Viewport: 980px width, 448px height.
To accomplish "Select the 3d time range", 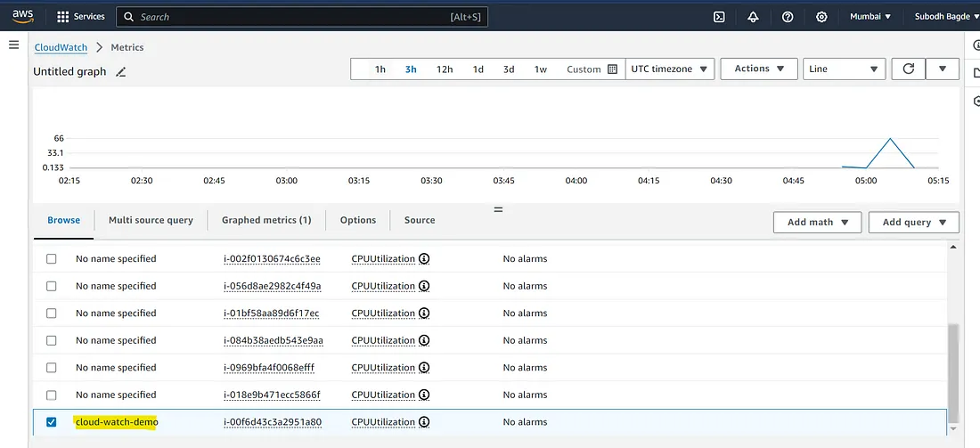I will [509, 69].
